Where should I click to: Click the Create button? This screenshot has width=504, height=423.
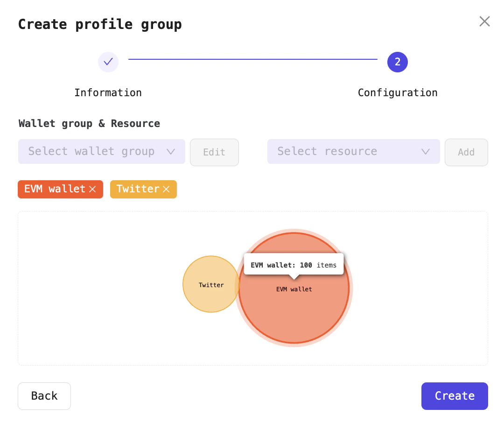(x=454, y=395)
